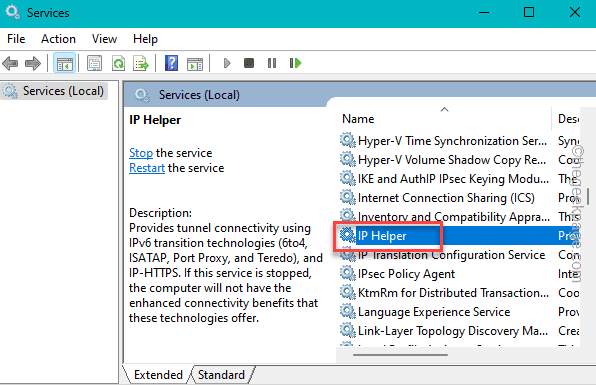596x385 pixels.
Task: Click the Restart Service green icon
Action: (x=295, y=63)
